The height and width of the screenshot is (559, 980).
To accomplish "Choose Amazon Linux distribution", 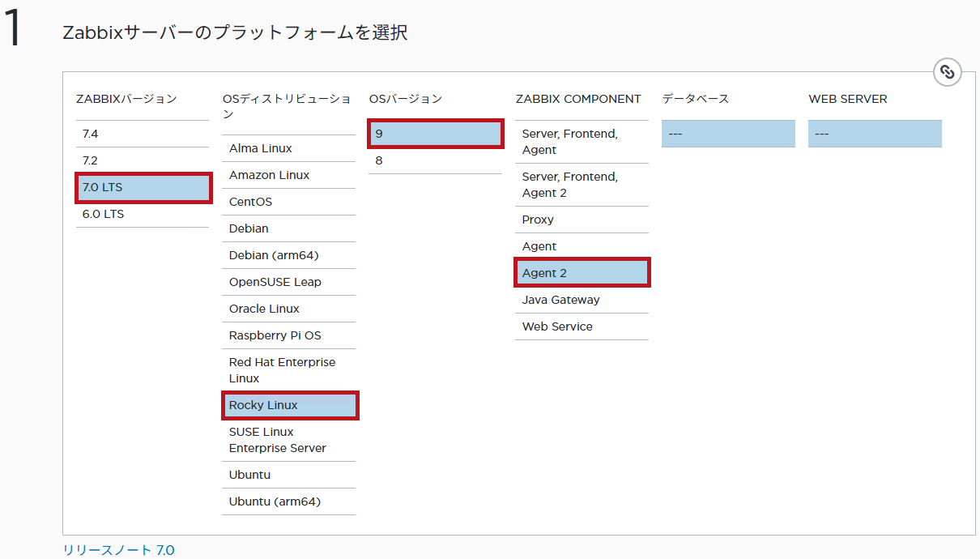I will pos(289,175).
